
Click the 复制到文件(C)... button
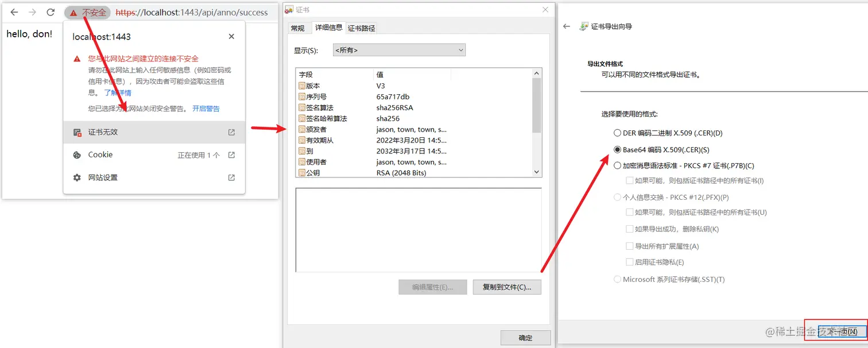click(x=507, y=287)
